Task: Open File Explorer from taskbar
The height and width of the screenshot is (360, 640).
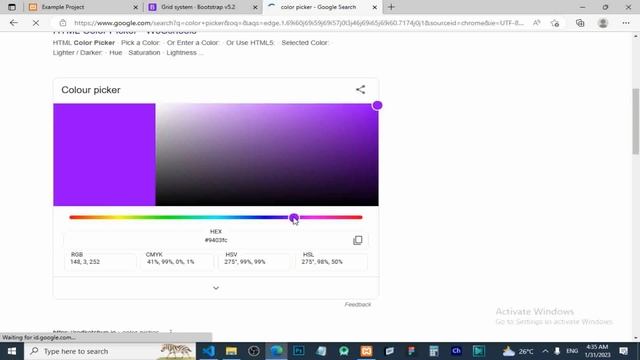Action: (231, 351)
